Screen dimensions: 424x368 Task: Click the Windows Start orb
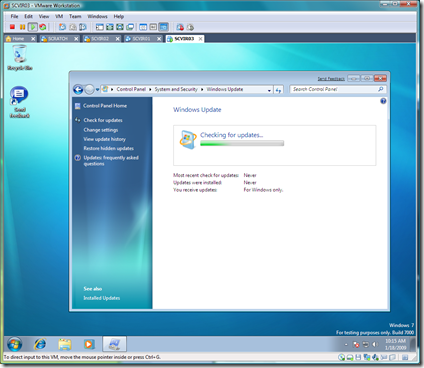coord(15,344)
